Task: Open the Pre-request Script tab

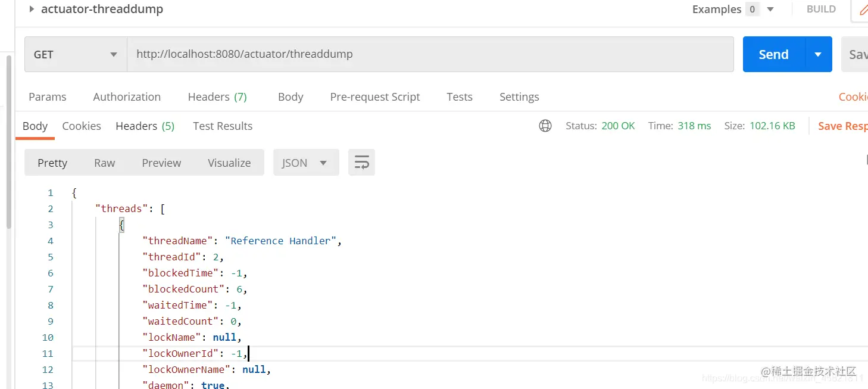Action: (x=375, y=97)
